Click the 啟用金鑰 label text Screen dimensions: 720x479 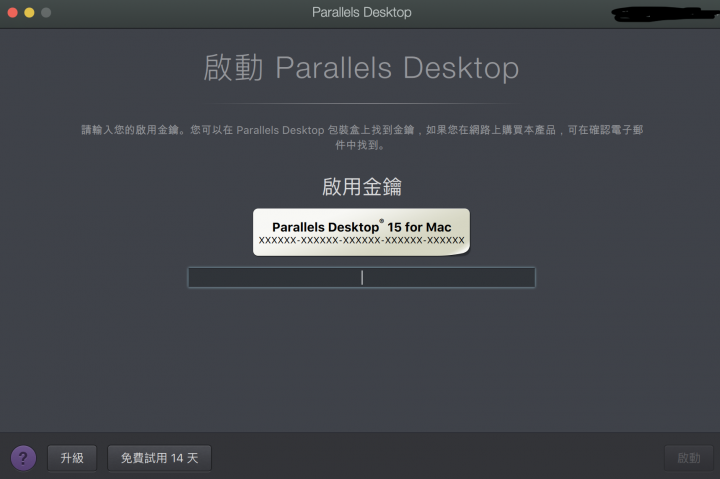pos(362,187)
